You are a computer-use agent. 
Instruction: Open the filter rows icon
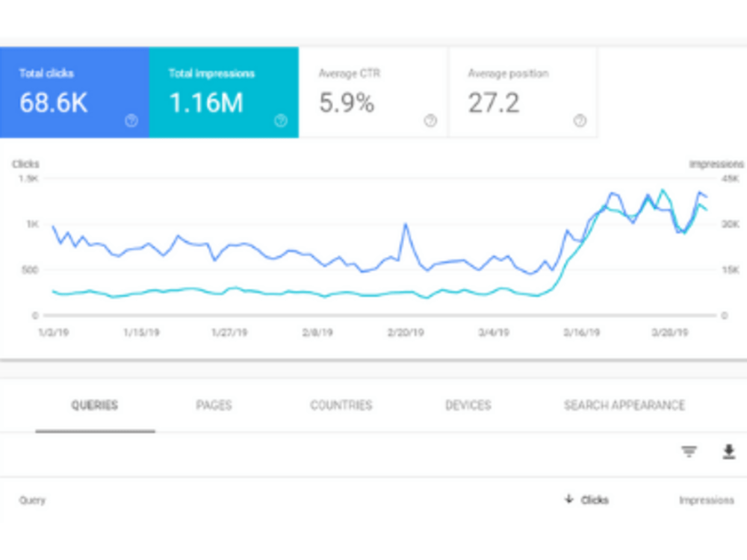click(689, 451)
